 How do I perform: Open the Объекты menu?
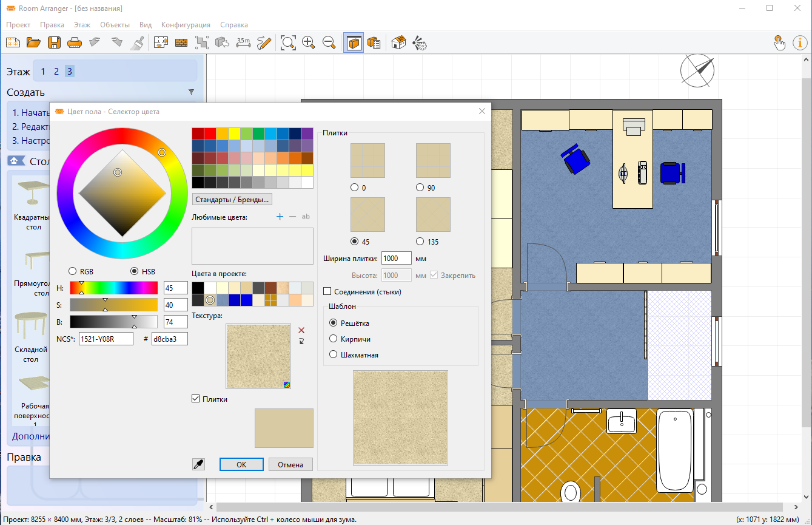pyautogui.click(x=115, y=25)
